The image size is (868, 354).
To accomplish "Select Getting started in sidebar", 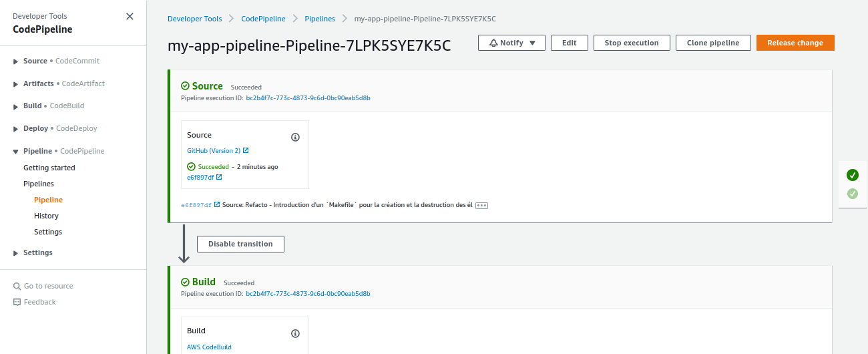I will click(49, 168).
